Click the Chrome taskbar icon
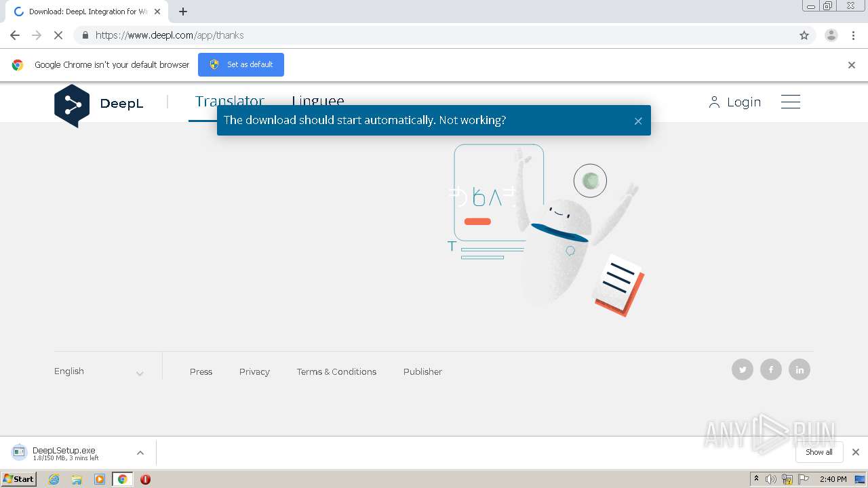 [122, 479]
